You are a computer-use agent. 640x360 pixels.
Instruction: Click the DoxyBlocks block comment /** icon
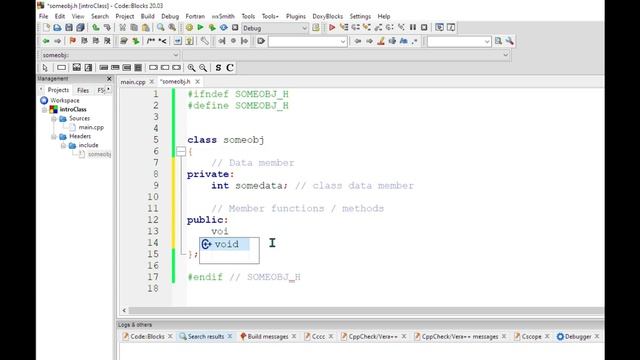tap(151, 41)
